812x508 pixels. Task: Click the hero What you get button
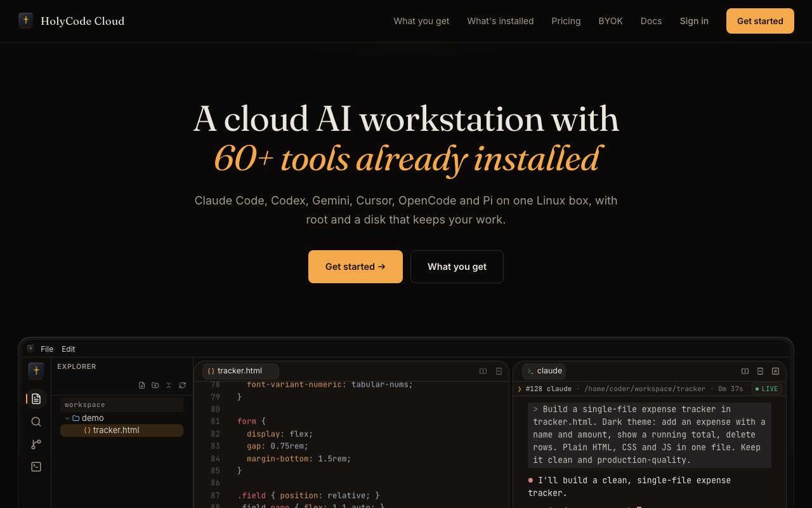457,267
